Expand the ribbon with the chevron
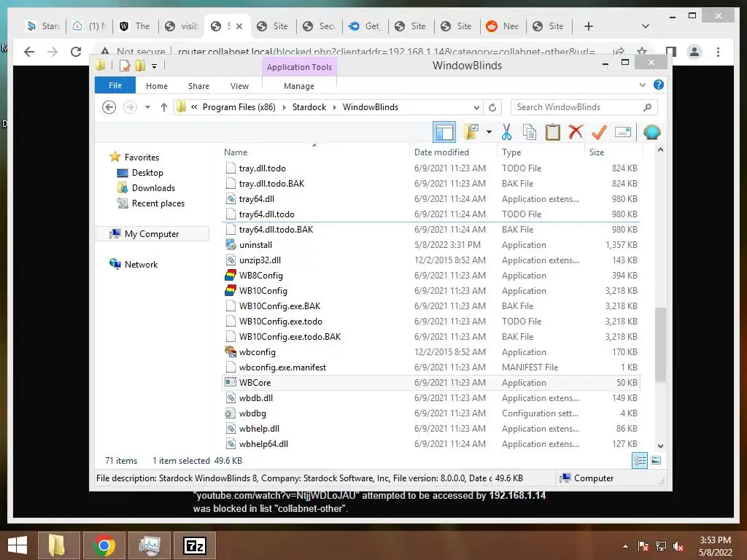The image size is (747, 560). 642,85
